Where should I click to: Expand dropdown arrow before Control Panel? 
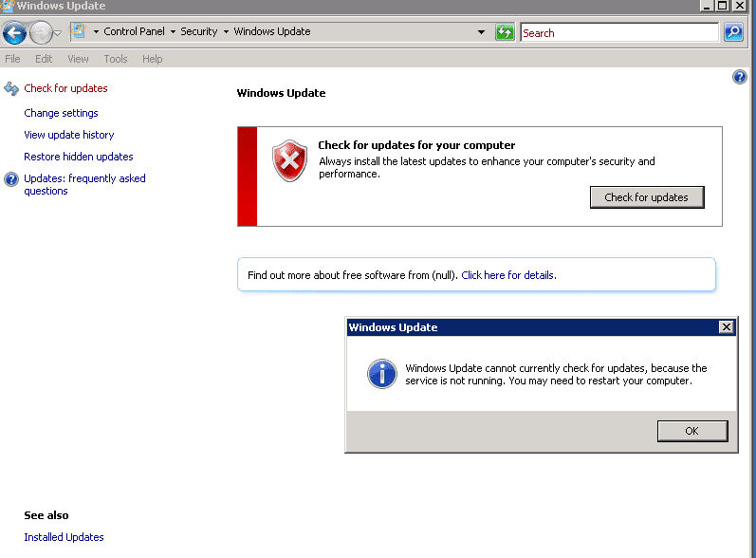(96, 32)
